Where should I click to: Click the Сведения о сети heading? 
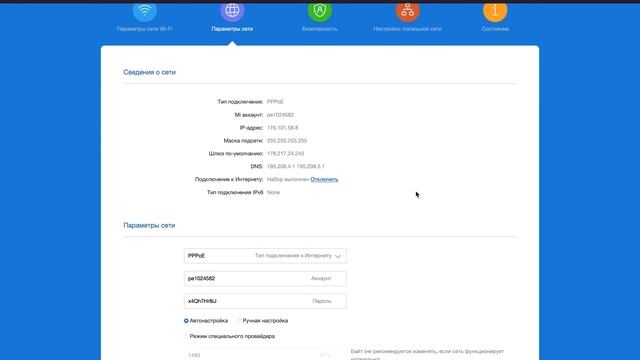pyautogui.click(x=149, y=72)
